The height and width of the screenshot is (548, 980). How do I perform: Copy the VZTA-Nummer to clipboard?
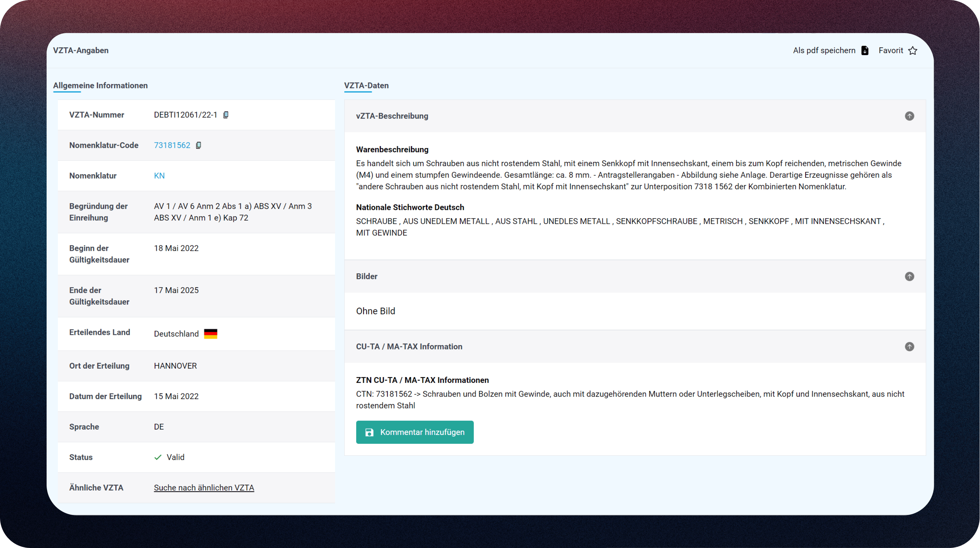pyautogui.click(x=226, y=115)
